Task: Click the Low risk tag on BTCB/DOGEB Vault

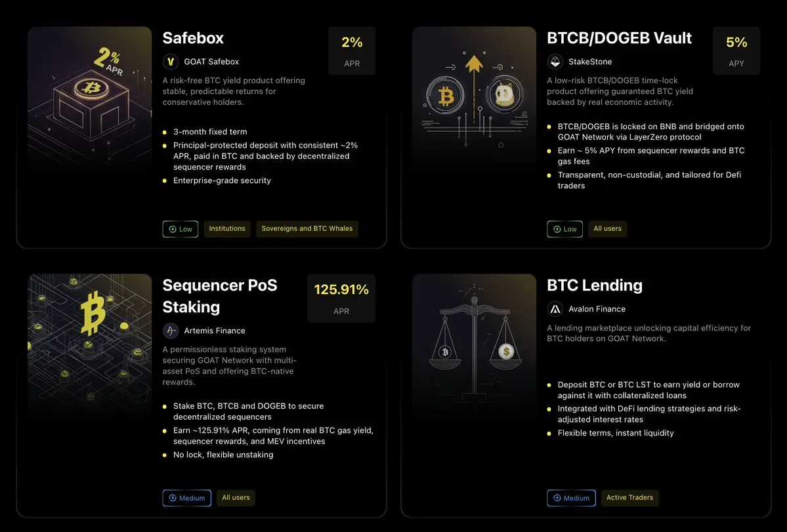Action: tap(564, 229)
